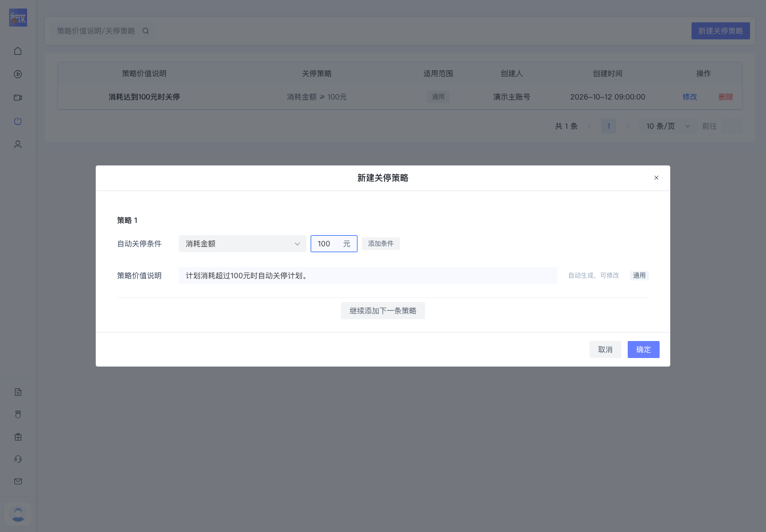This screenshot has width=766, height=532.
Task: Click the 添加条件 button
Action: click(381, 244)
